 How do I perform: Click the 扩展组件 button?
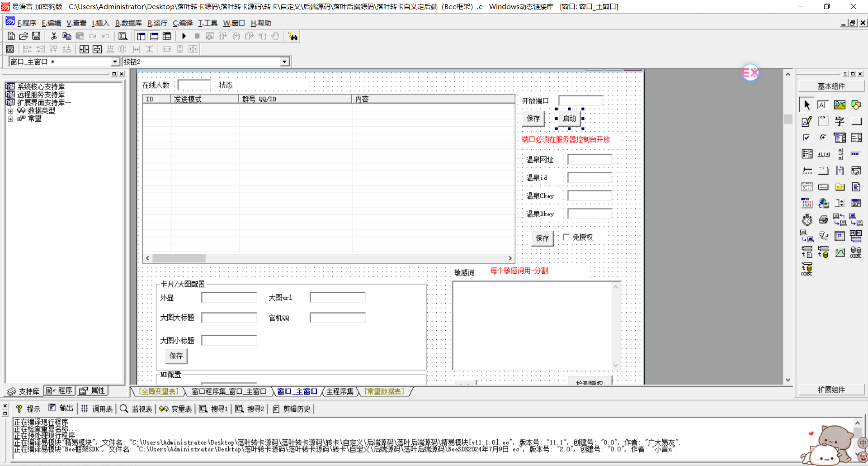(831, 390)
